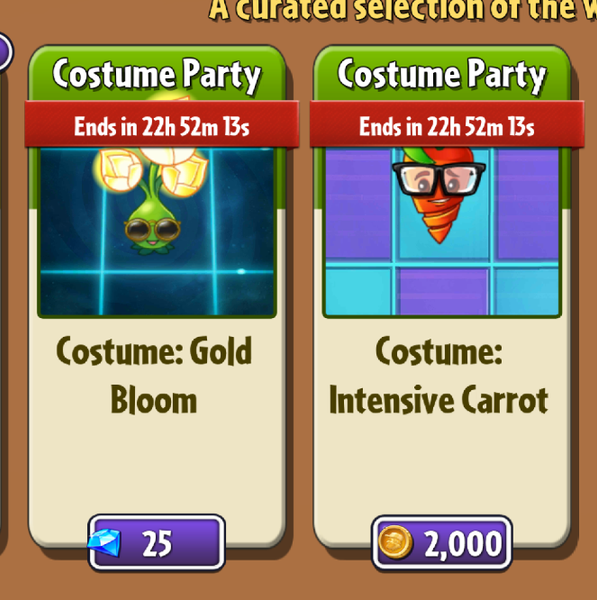This screenshot has height=600, width=597.
Task: Click the 'Costume: Gold Bloom' title text
Action: (x=154, y=375)
